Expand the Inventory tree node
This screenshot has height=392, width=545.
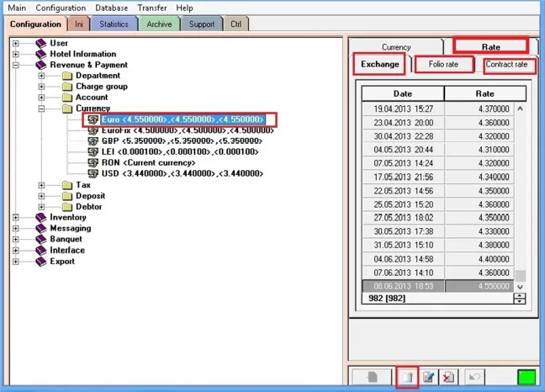click(16, 218)
